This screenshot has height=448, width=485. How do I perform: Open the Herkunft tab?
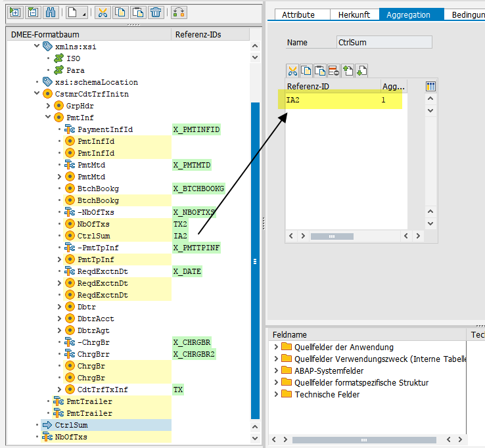[x=354, y=14]
